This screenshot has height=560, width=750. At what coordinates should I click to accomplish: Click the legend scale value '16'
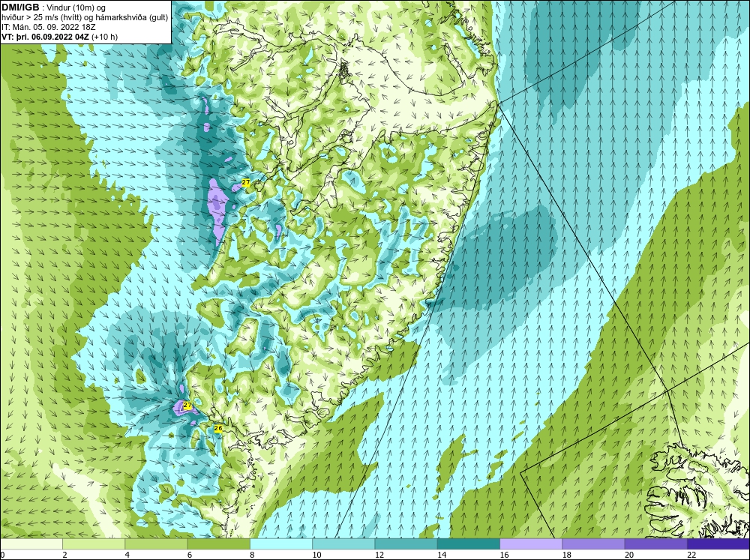click(504, 555)
